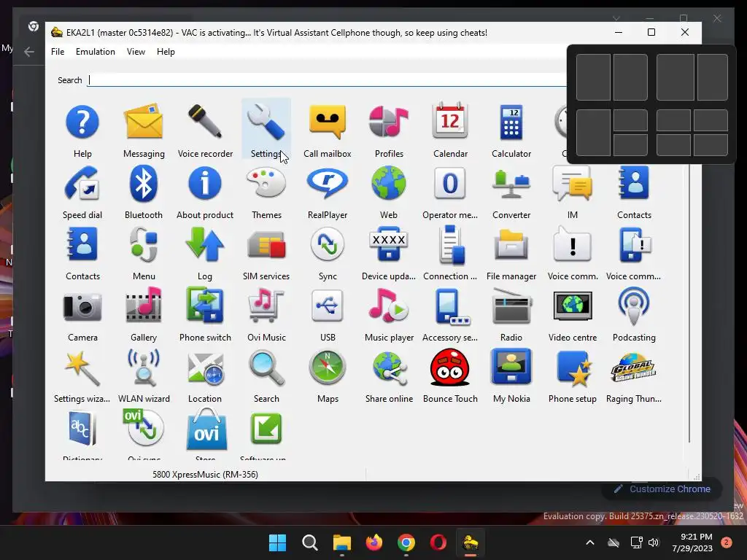Open the View menu

pos(136,52)
